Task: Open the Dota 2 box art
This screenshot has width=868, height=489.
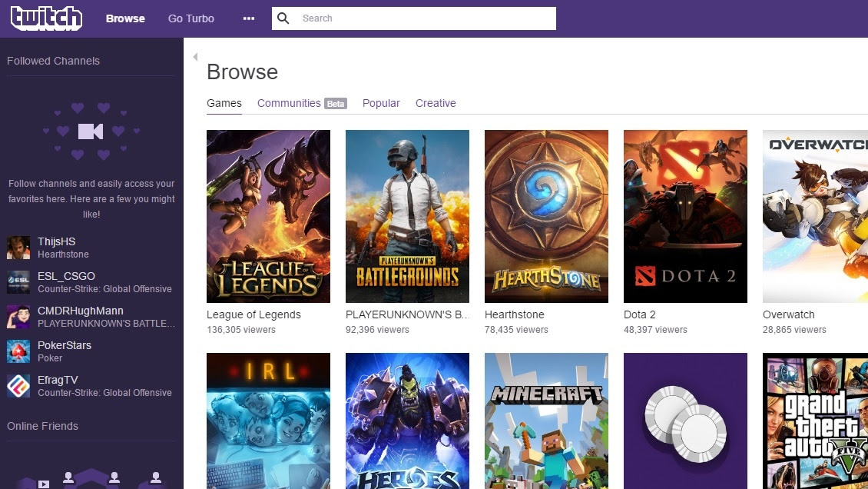Action: click(x=685, y=216)
